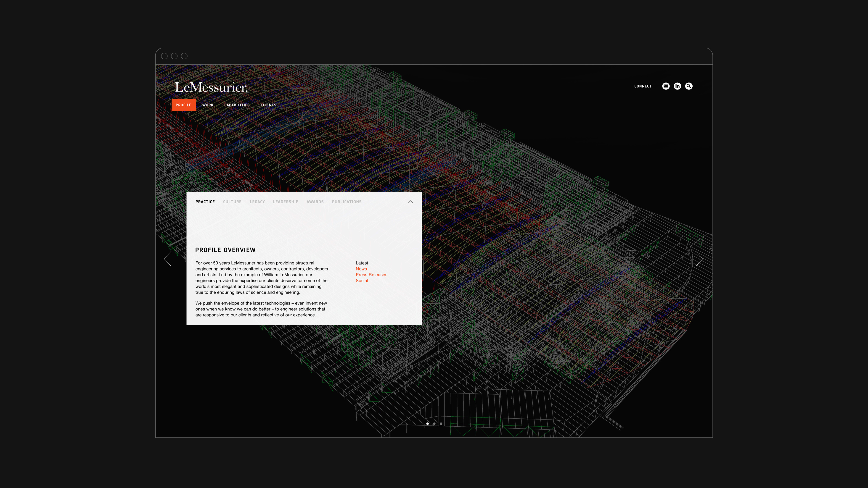This screenshot has height=488, width=868.
Task: Click the right arrow navigation icon
Action: pos(699,259)
